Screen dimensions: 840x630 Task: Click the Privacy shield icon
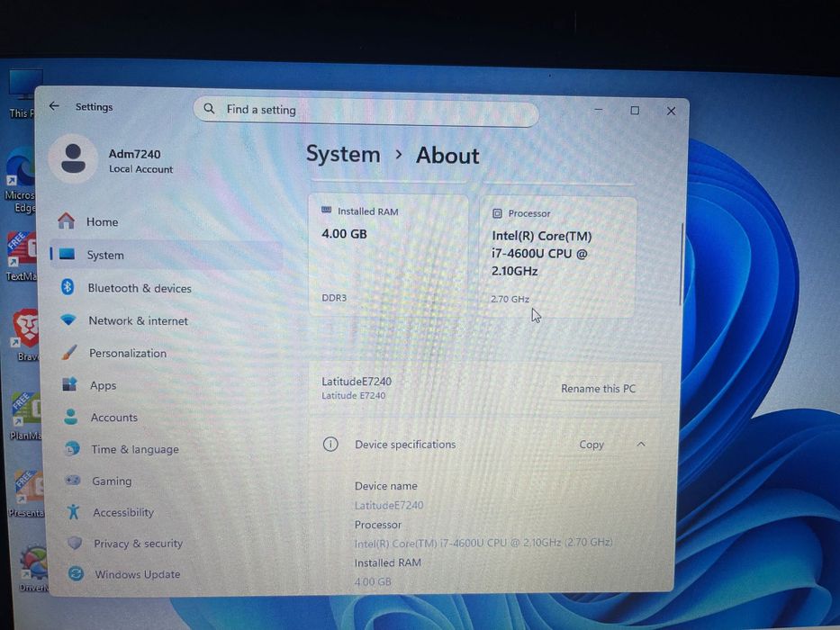tap(75, 543)
